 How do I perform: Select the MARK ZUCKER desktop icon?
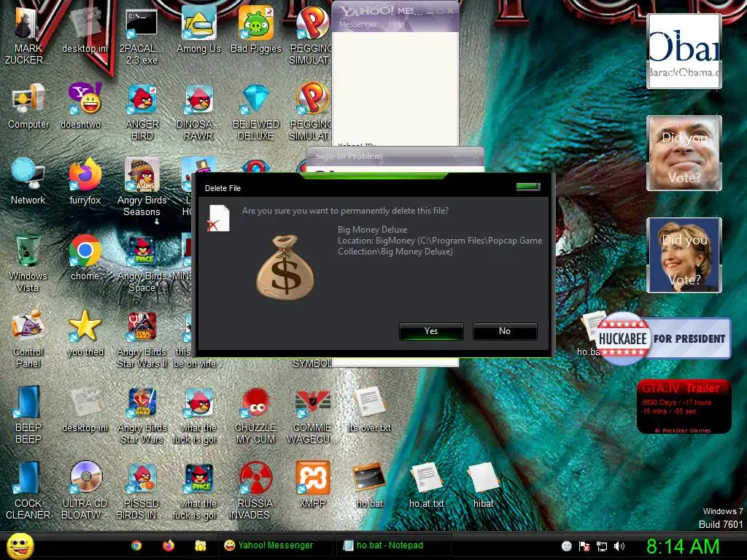point(27,36)
